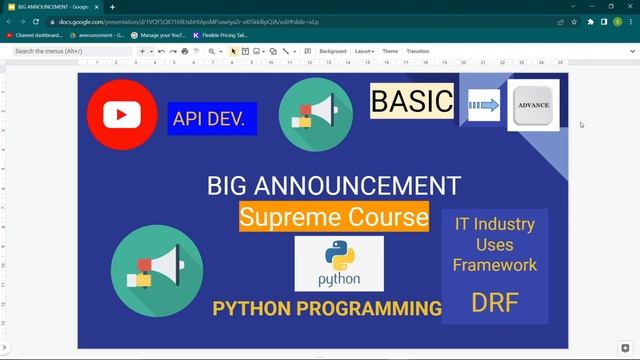Choose the Select cursor tool
Screen dimensions: 640x360
click(x=233, y=51)
